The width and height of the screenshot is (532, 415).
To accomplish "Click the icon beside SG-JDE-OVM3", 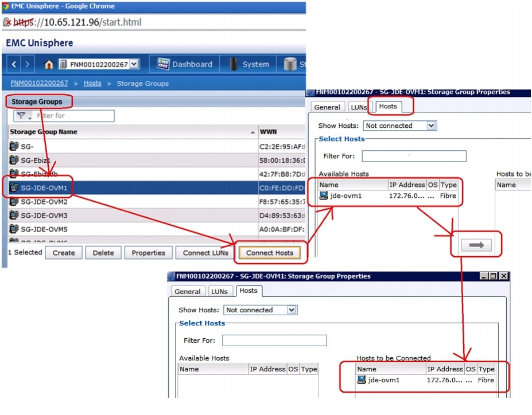I will coord(14,215).
